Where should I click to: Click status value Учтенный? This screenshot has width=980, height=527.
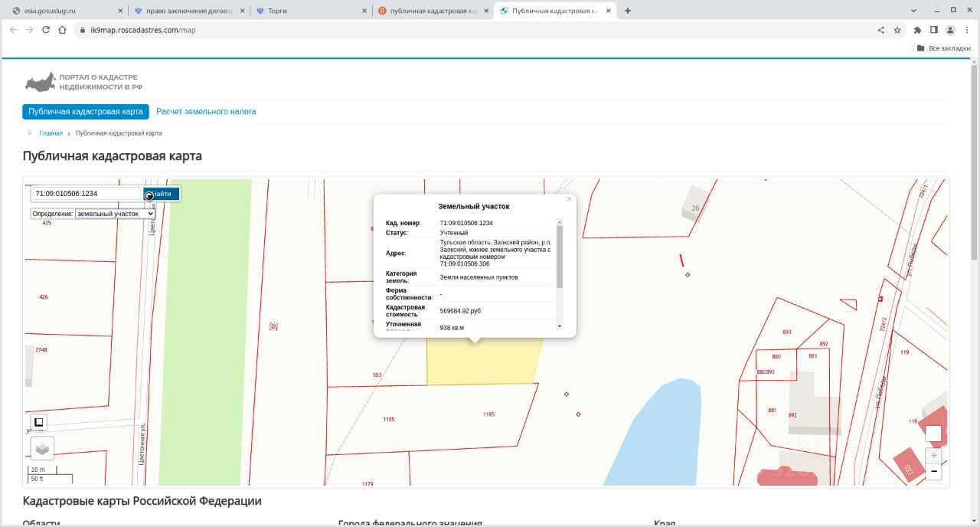coord(454,233)
